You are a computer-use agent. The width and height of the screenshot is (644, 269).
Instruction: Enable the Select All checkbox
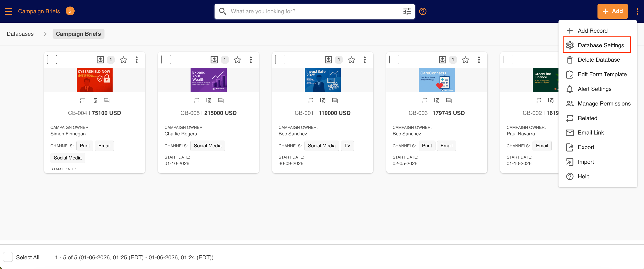[x=8, y=257]
